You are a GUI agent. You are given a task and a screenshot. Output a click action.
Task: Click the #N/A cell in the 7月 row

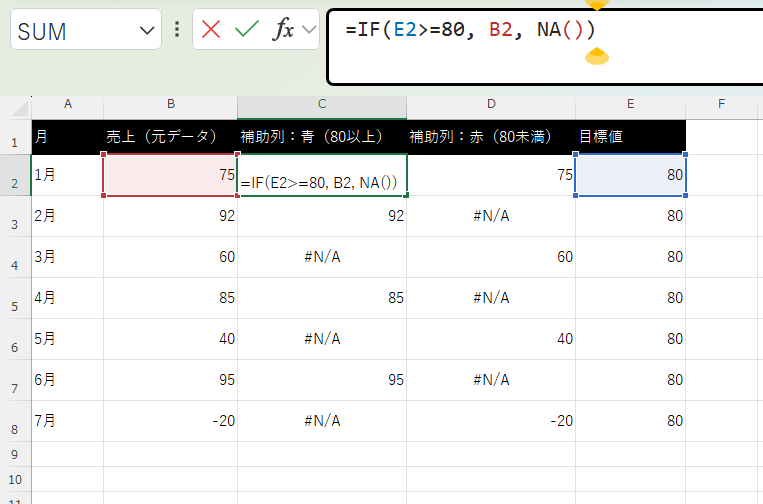coord(322,421)
